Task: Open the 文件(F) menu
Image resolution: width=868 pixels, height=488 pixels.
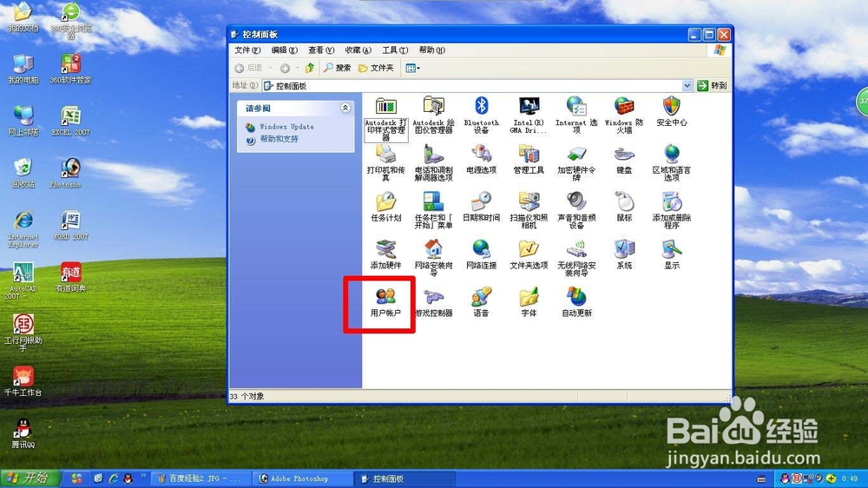Action: 247,49
